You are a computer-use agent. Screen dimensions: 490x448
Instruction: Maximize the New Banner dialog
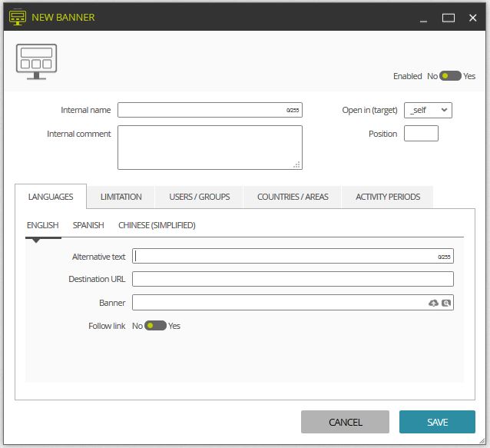coord(448,18)
